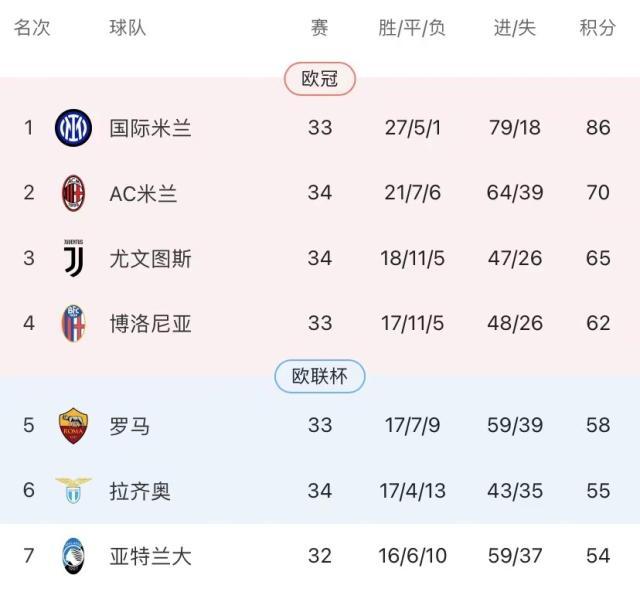
Task: Sort by the 积分 column header
Action: click(x=597, y=28)
